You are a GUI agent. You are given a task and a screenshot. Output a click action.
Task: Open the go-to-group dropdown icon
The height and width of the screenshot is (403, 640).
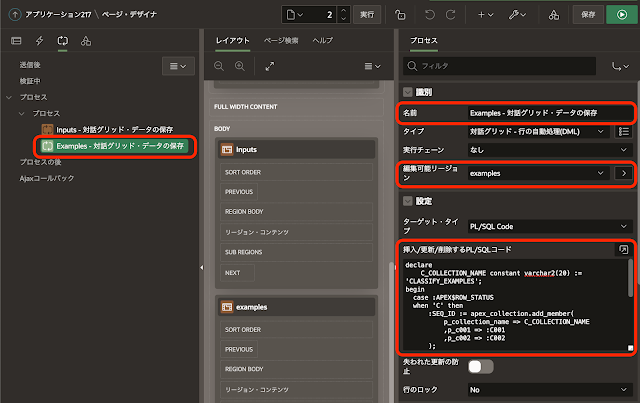pos(620,66)
